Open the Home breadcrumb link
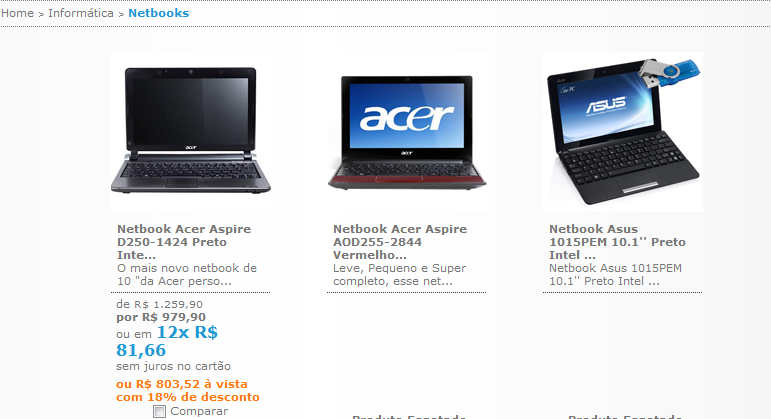This screenshot has height=419, width=771. 18,13
